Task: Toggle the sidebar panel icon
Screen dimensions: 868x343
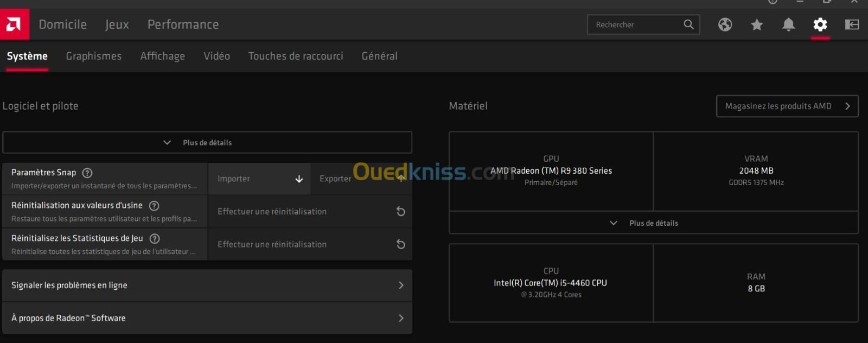Action: [852, 24]
